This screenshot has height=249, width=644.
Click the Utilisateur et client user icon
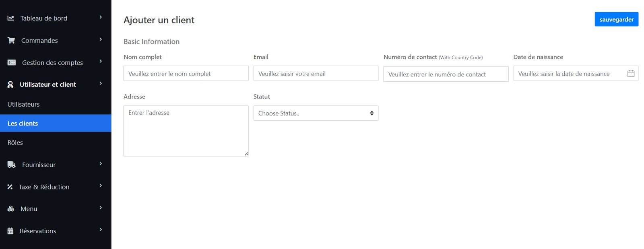[10, 84]
